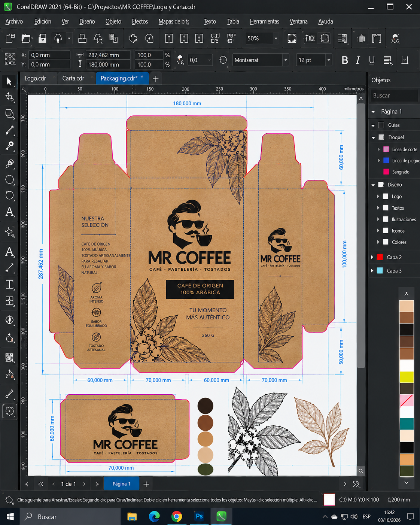Toggle visibility box of Colores object

coord(386,242)
